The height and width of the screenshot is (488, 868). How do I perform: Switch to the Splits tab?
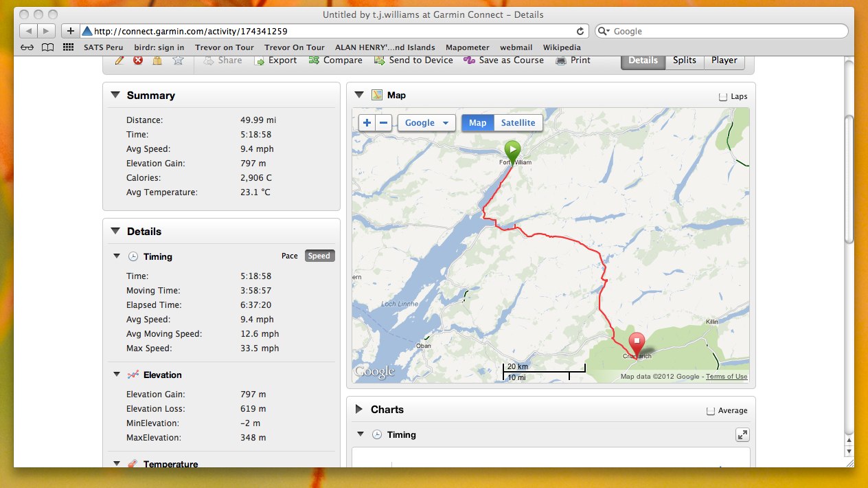pos(684,60)
